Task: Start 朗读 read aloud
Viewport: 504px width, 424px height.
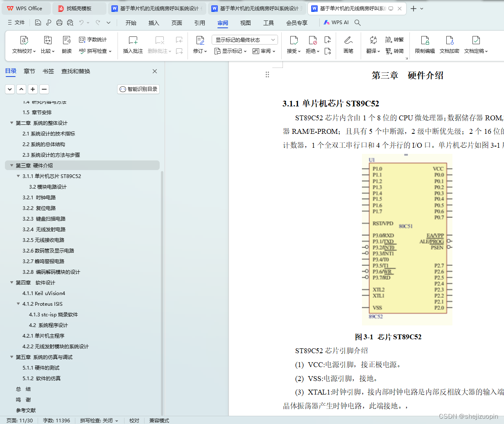Action: 67,45
